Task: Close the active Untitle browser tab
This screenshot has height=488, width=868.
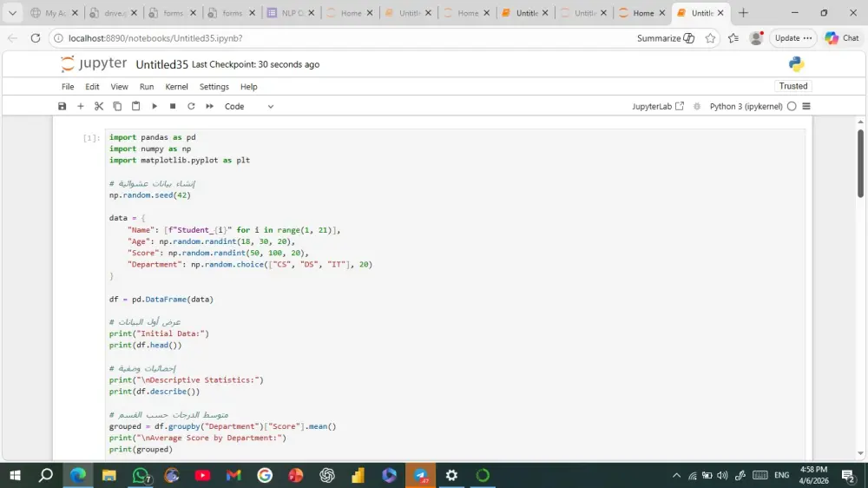Action: click(720, 13)
